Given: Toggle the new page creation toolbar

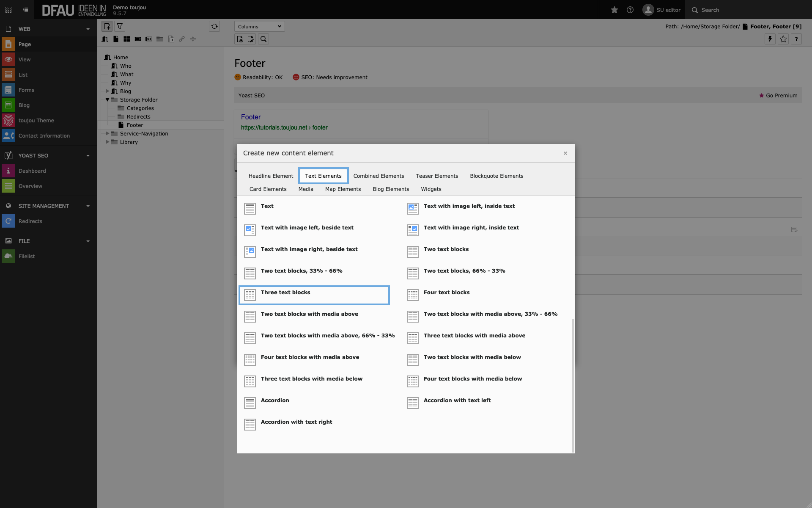Looking at the screenshot, I should coord(107,26).
